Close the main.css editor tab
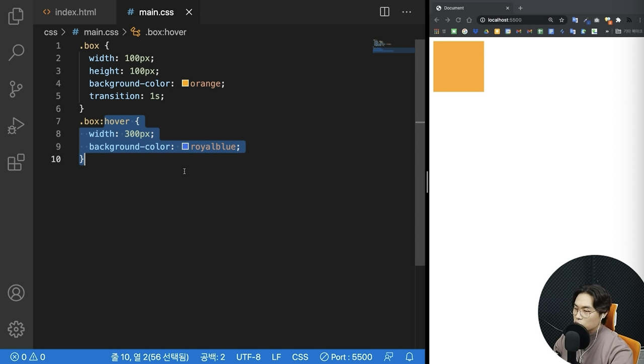Screen dimensions: 644x364 (189, 12)
